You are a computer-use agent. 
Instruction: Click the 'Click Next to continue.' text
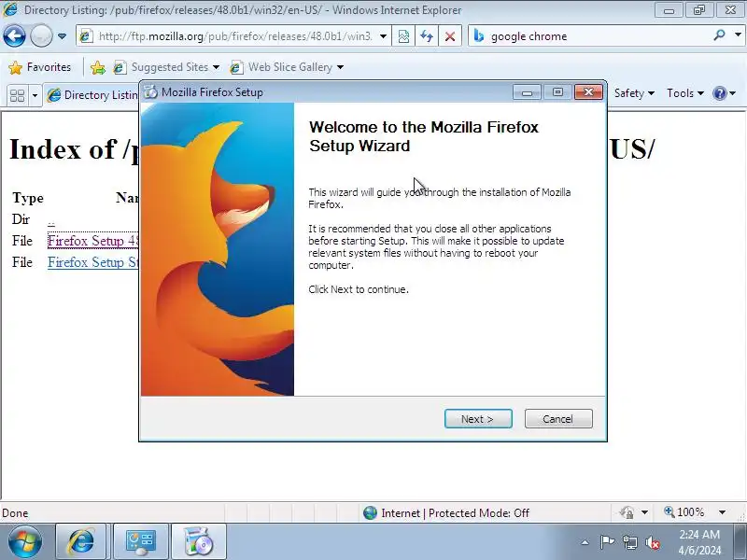[x=359, y=289]
